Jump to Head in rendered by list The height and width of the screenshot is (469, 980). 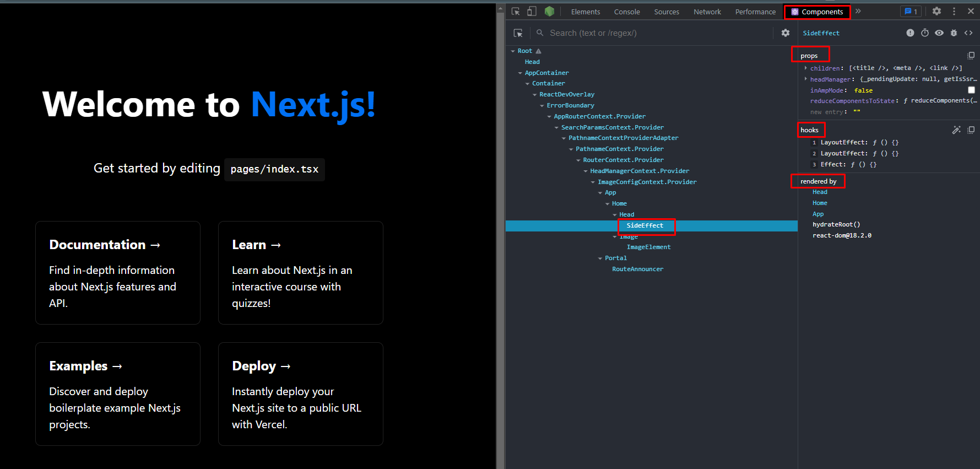[820, 192]
